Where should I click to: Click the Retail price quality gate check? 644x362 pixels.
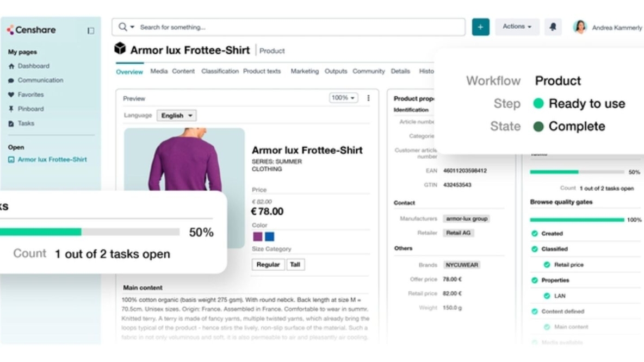(x=547, y=265)
